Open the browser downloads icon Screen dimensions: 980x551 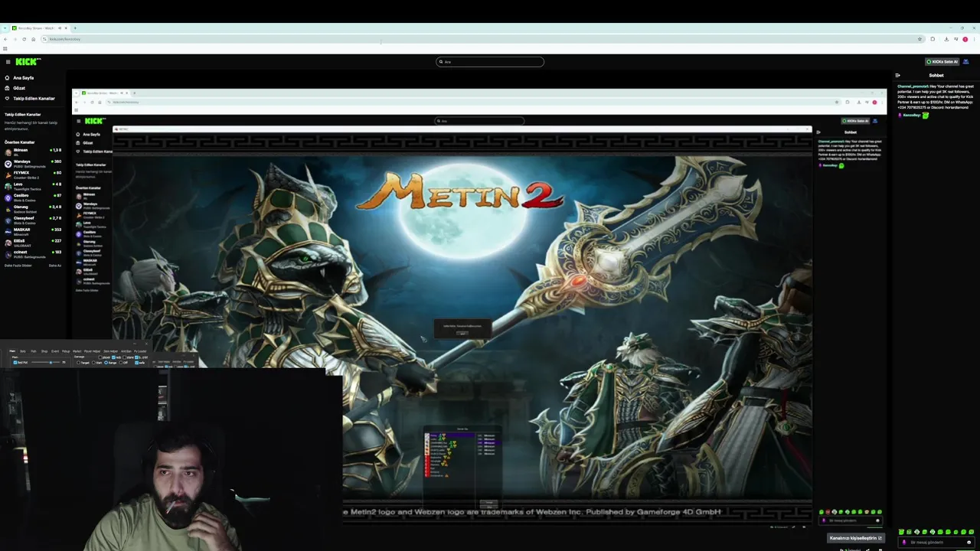coord(946,39)
